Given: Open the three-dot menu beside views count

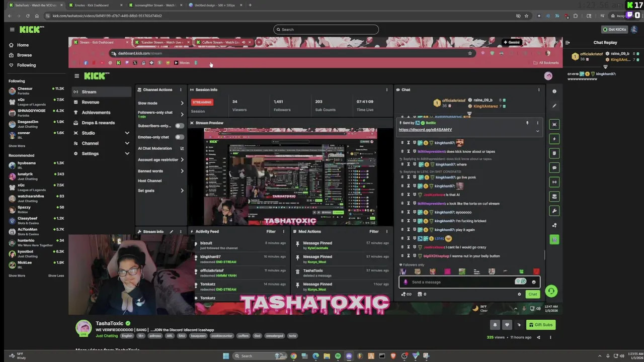Looking at the screenshot, I should click(x=550, y=337).
